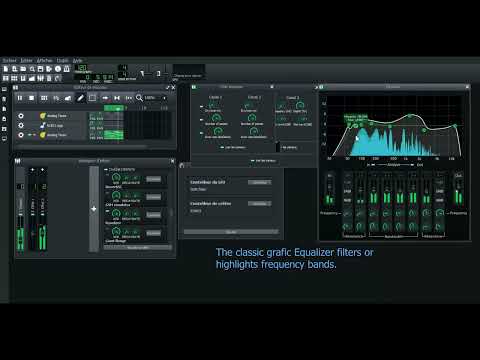Screen dimensions: 480x360
Task: Toggle the Out analyse LED in Equalizer
Action: point(413,165)
